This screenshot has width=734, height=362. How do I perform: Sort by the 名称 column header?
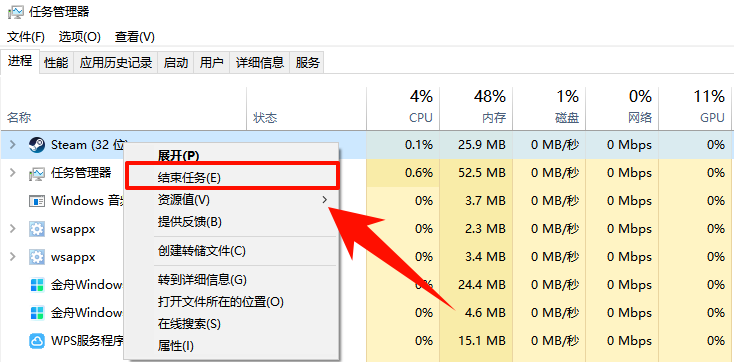(124, 108)
